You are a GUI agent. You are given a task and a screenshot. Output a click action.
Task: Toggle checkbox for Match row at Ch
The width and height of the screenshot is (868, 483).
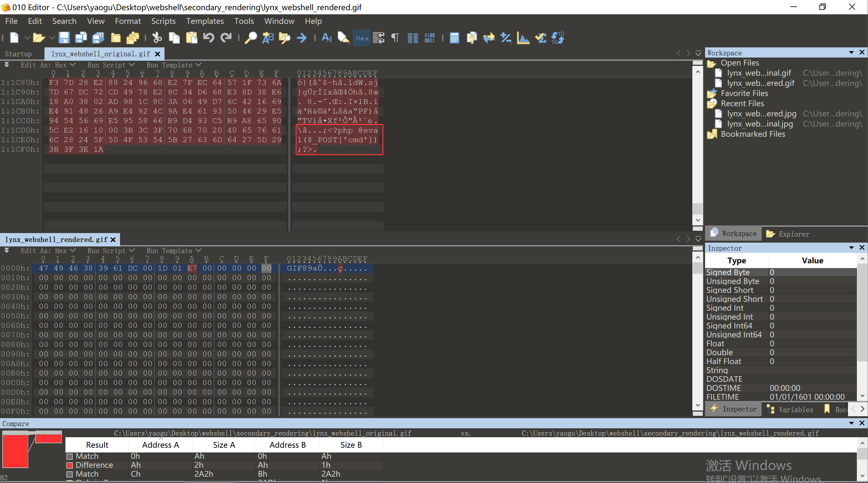[70, 474]
